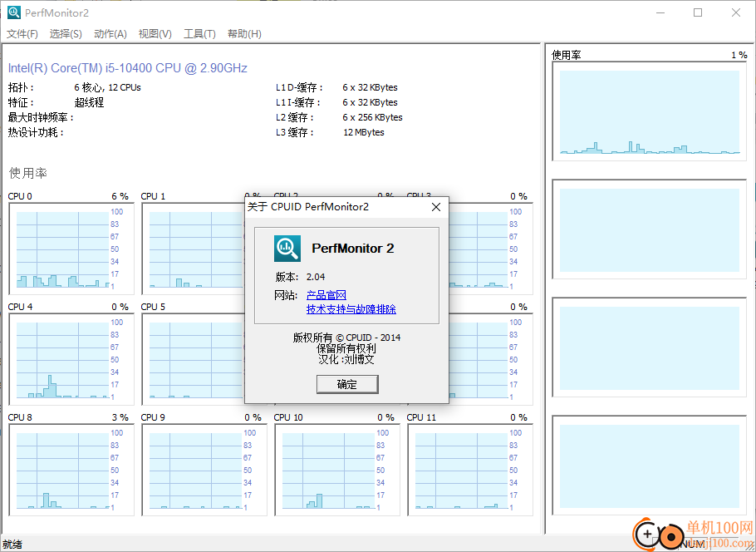Open the 产品官网 link
This screenshot has height=552, width=756.
(326, 295)
